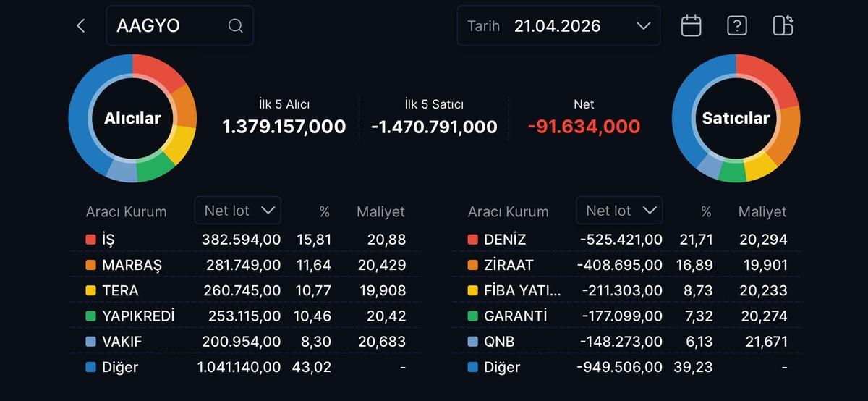The width and height of the screenshot is (868, 401).
Task: Select the YAPIKREDİ buyer row
Action: click(x=246, y=316)
